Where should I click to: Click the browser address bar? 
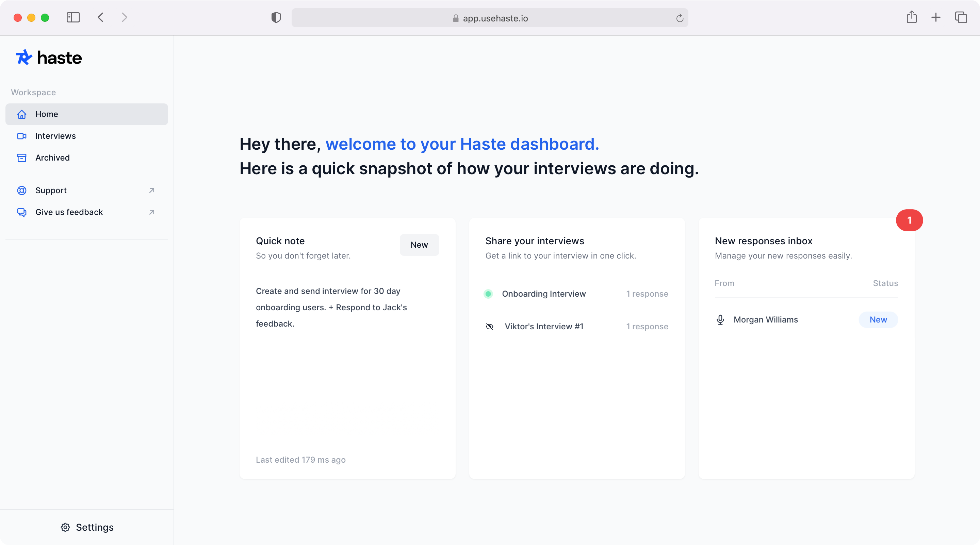tap(490, 17)
